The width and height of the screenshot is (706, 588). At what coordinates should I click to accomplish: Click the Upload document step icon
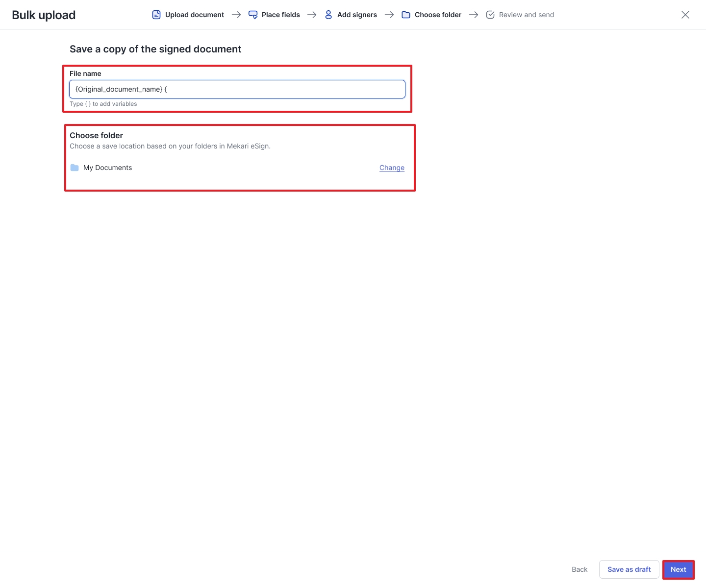(156, 15)
